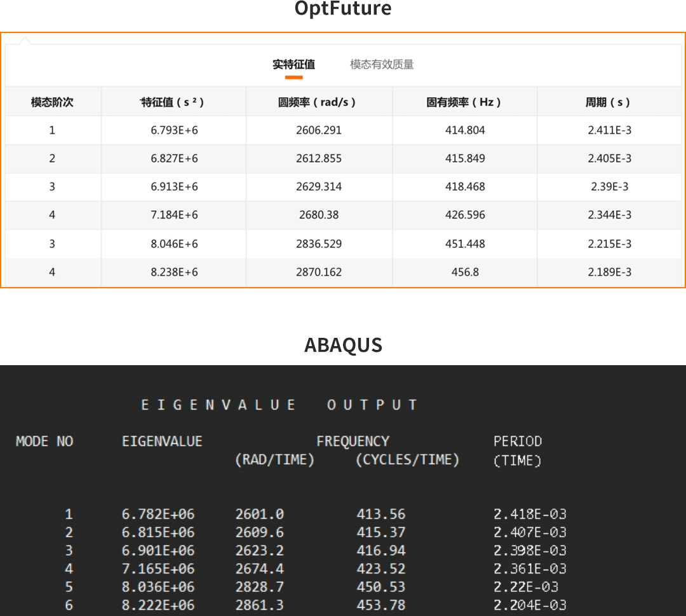Select the 2.344E-3 period cell
The image size is (686, 616).
609,215
